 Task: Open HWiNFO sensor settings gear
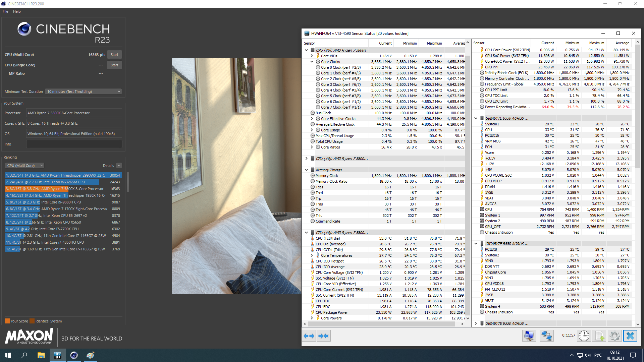[x=614, y=336]
